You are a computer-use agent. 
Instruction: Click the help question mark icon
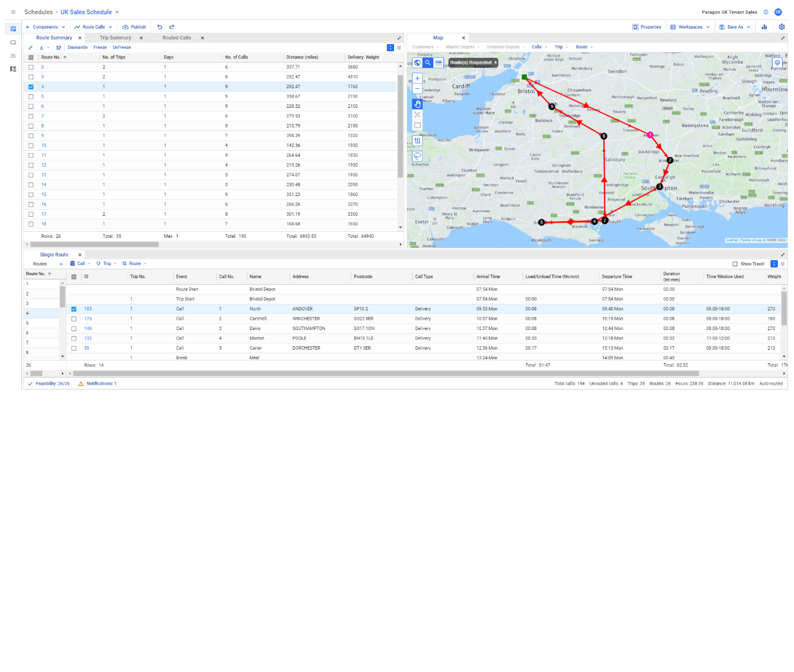(766, 12)
